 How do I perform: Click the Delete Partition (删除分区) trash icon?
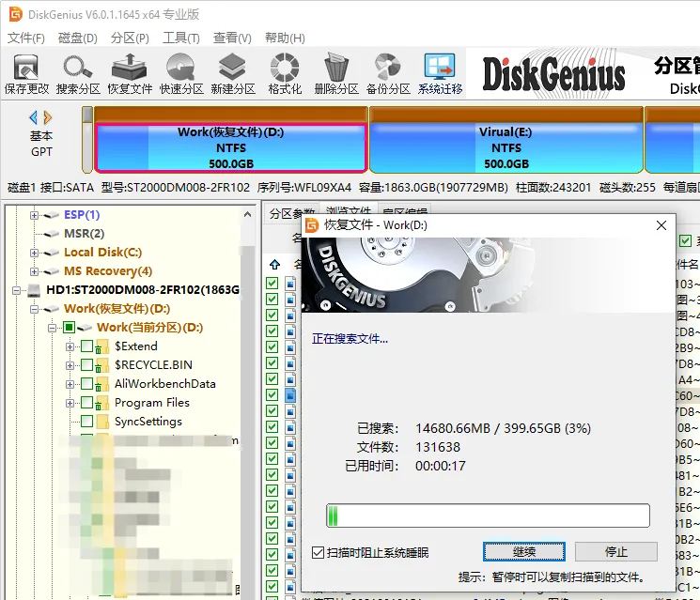tap(336, 73)
